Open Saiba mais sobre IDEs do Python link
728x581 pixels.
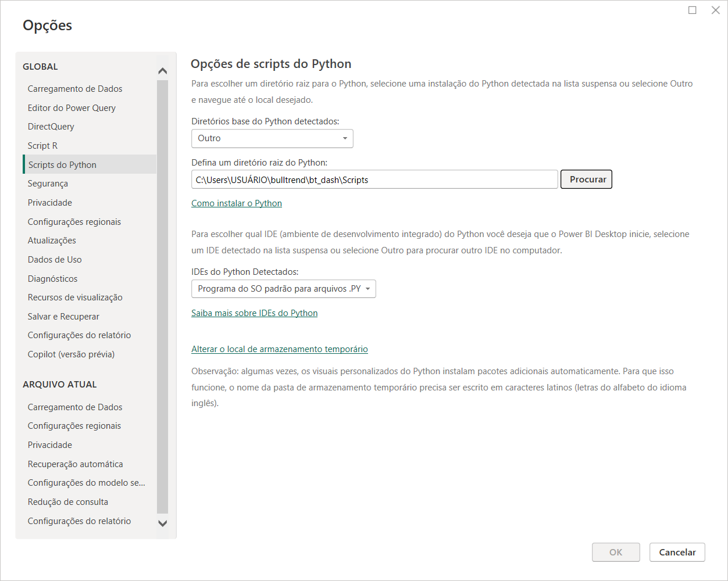(x=255, y=313)
